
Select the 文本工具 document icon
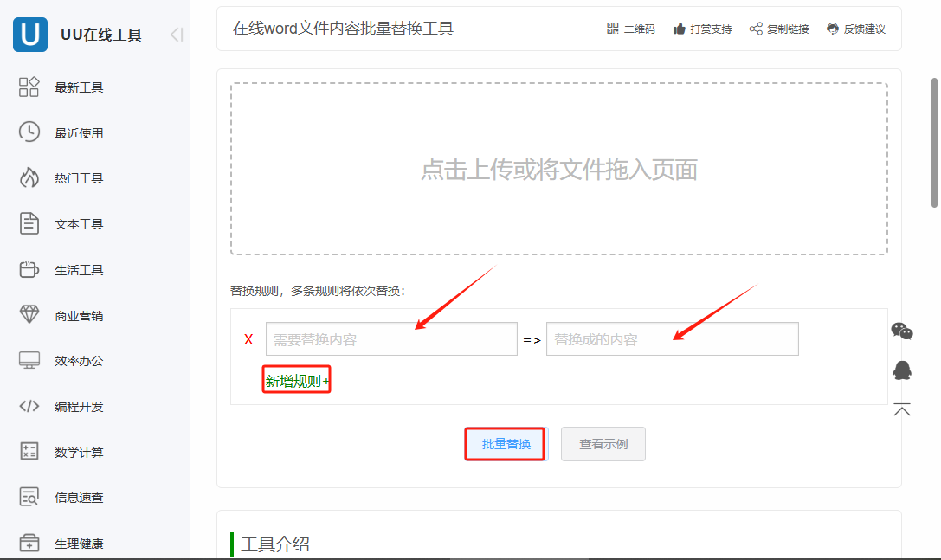[29, 223]
